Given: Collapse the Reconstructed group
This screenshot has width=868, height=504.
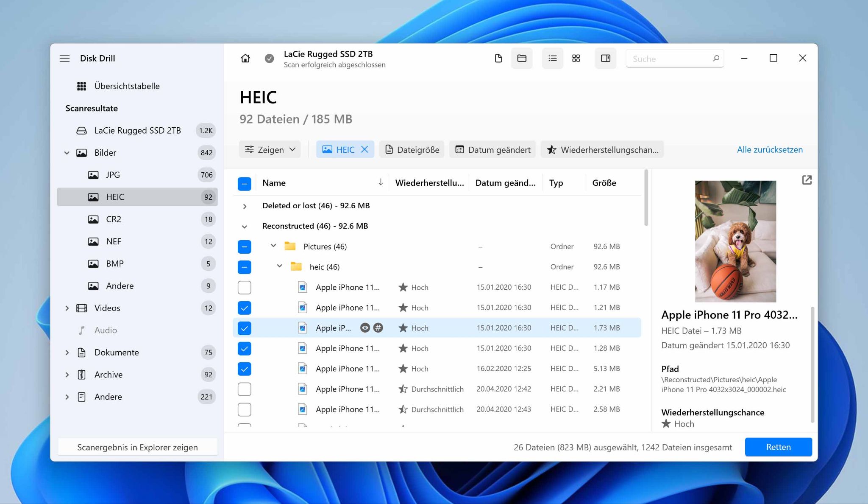Looking at the screenshot, I should (x=245, y=227).
